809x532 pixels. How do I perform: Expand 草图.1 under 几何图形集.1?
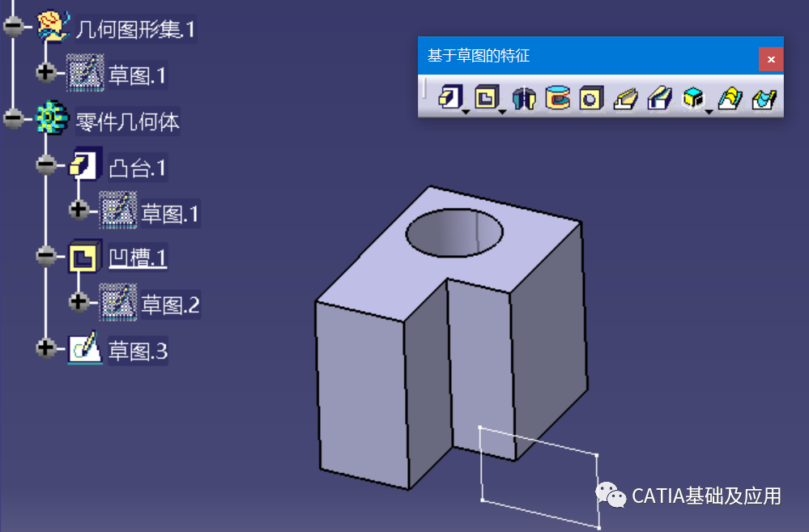click(x=46, y=72)
